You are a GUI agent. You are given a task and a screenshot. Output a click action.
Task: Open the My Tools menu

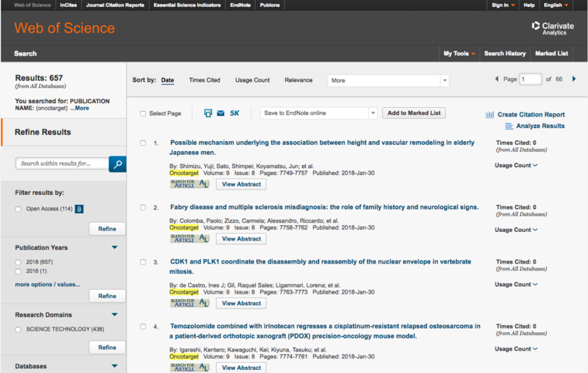459,54
